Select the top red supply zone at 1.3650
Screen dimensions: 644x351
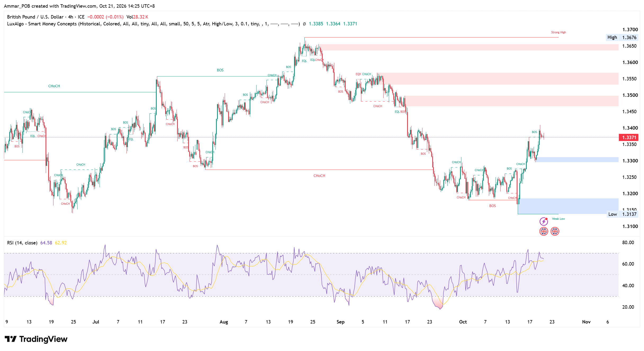coord(469,47)
